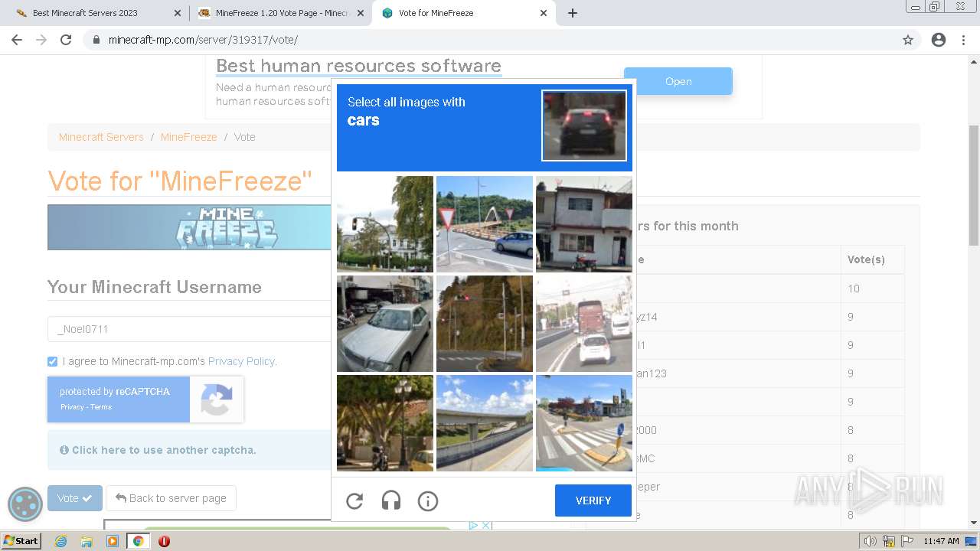
Task: Click the taskbar clock 11:47 AM
Action: click(x=941, y=541)
